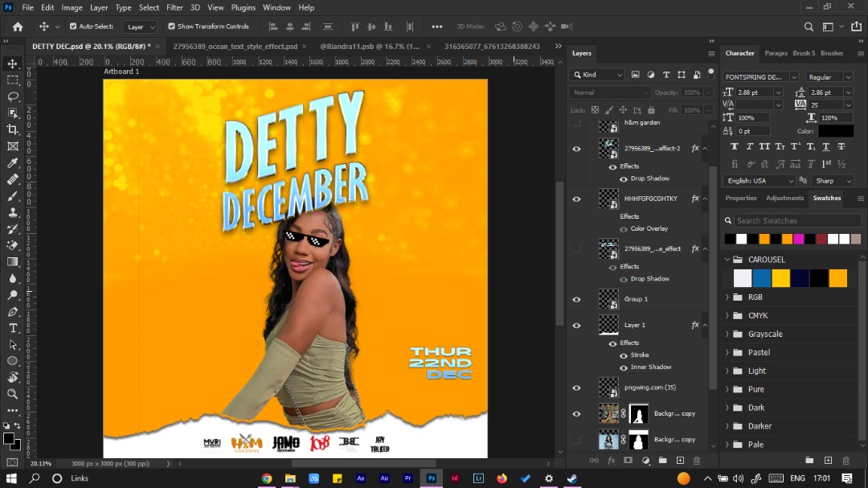Select the Horizontal Type tool

(x=11, y=327)
